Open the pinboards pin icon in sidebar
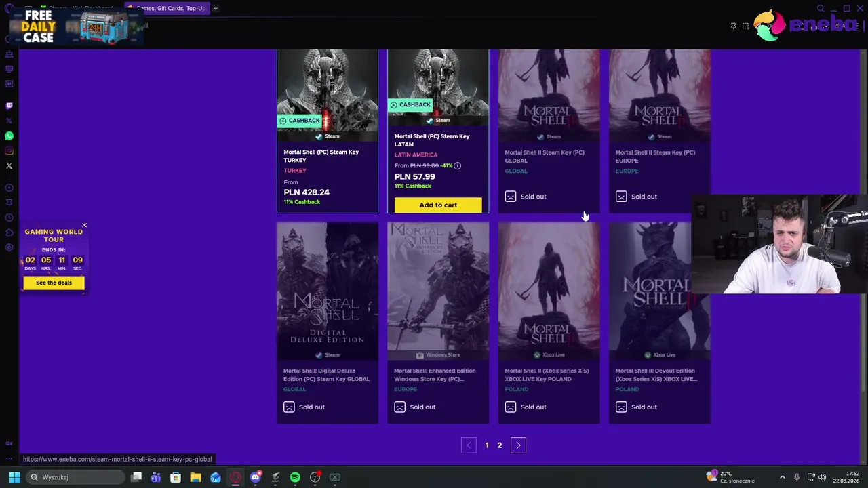868x488 pixels. 9,203
